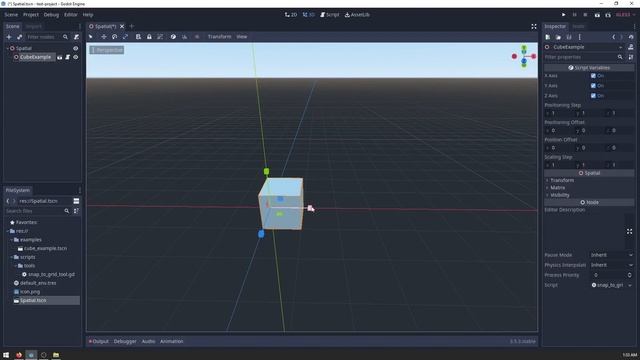This screenshot has height=360, width=640.
Task: Open the Animation bottom panel
Action: coord(171,341)
